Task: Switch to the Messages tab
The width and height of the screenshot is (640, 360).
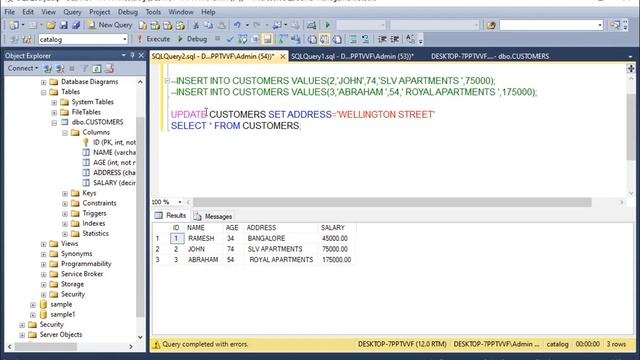Action: coord(213,216)
